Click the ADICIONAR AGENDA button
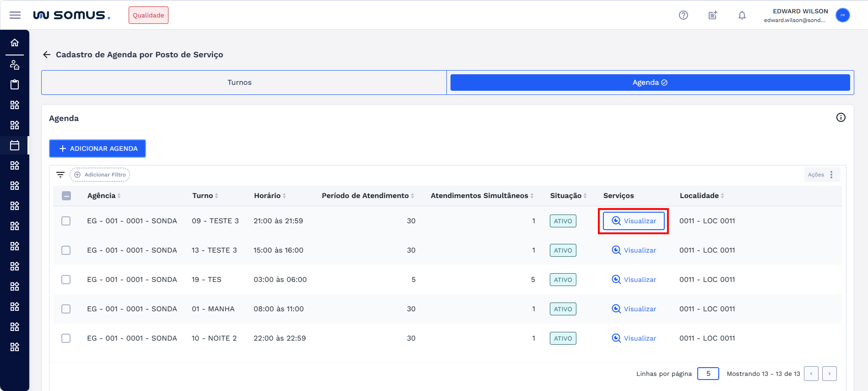868x391 pixels. point(97,149)
